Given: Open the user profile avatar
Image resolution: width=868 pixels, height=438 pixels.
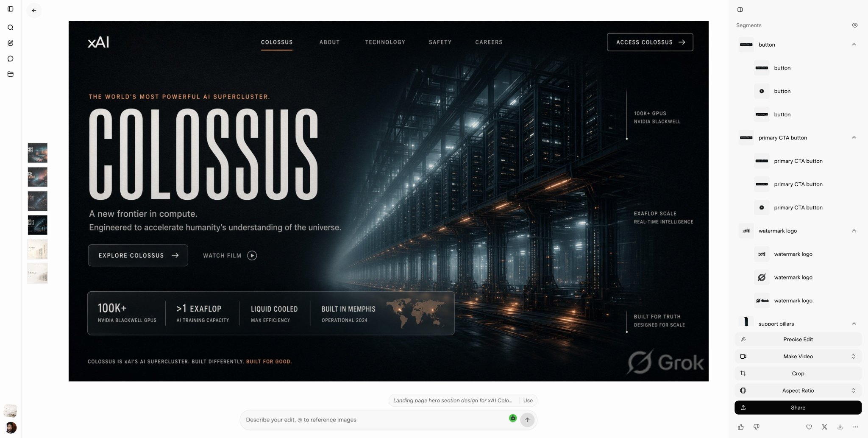Looking at the screenshot, I should tap(11, 427).
